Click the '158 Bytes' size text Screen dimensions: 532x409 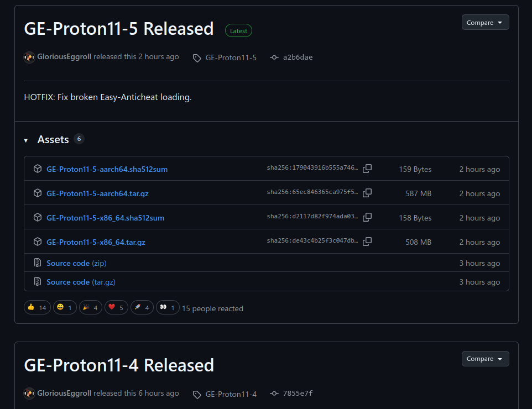(x=415, y=218)
